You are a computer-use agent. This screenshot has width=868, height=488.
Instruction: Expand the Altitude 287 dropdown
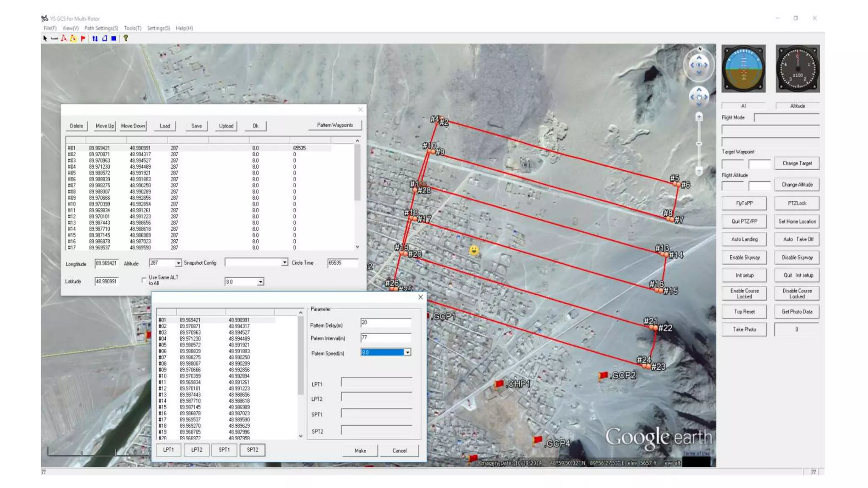coord(178,263)
